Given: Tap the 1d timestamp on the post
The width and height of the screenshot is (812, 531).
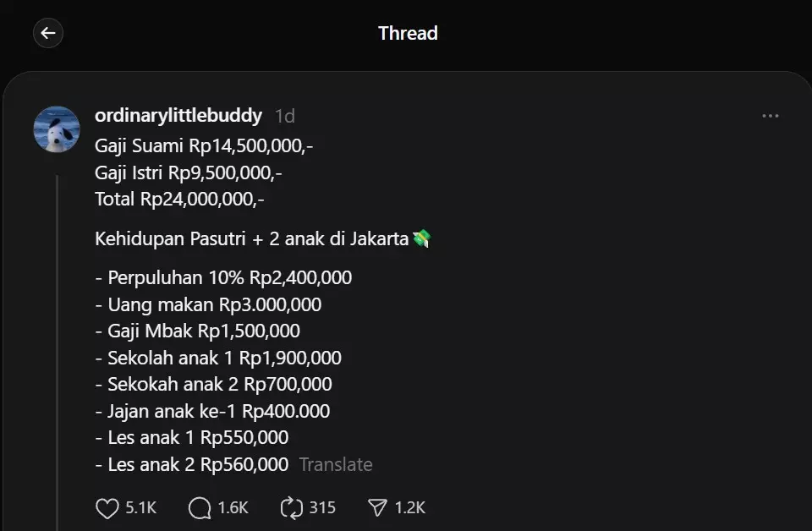Looking at the screenshot, I should click(x=284, y=116).
